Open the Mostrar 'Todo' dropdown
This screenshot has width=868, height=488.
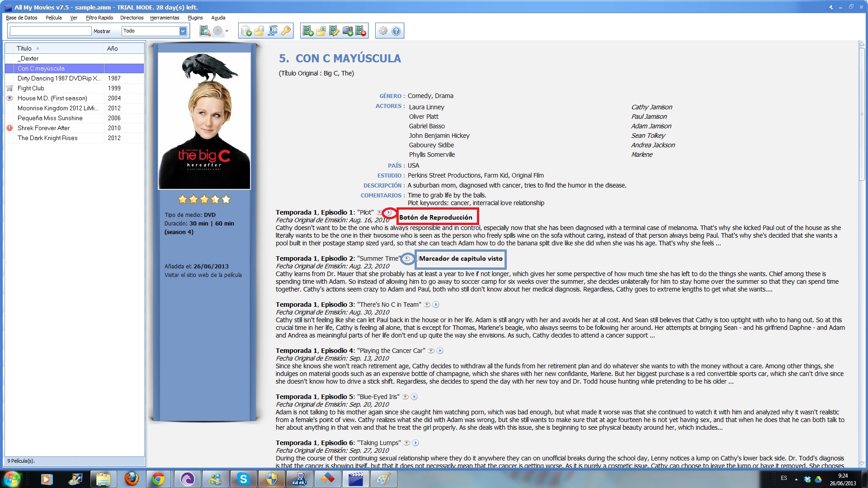(183, 31)
